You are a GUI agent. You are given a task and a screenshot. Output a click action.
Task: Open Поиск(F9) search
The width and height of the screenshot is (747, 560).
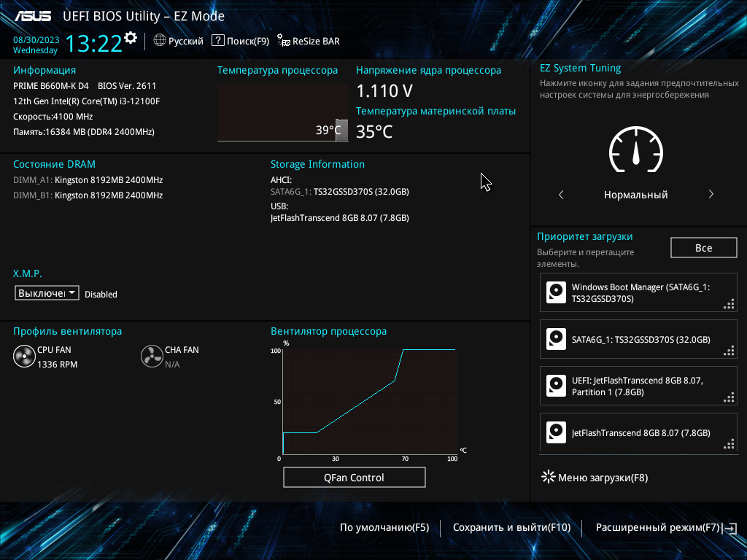tap(241, 41)
